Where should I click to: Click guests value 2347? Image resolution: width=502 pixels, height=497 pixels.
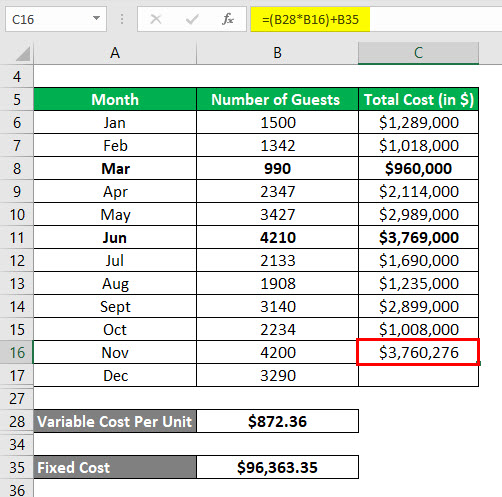(x=277, y=191)
